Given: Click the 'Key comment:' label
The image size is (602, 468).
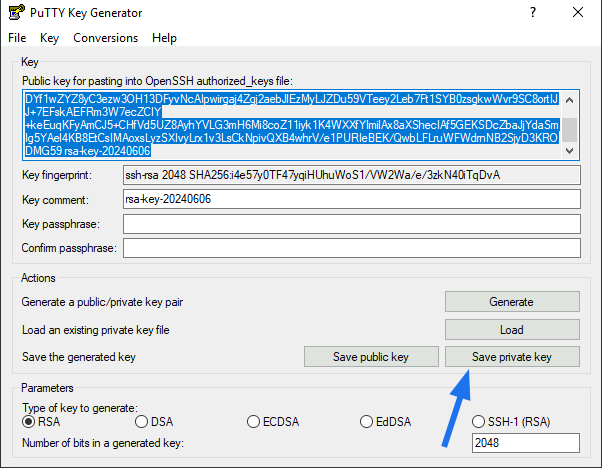Looking at the screenshot, I should pos(55,200).
